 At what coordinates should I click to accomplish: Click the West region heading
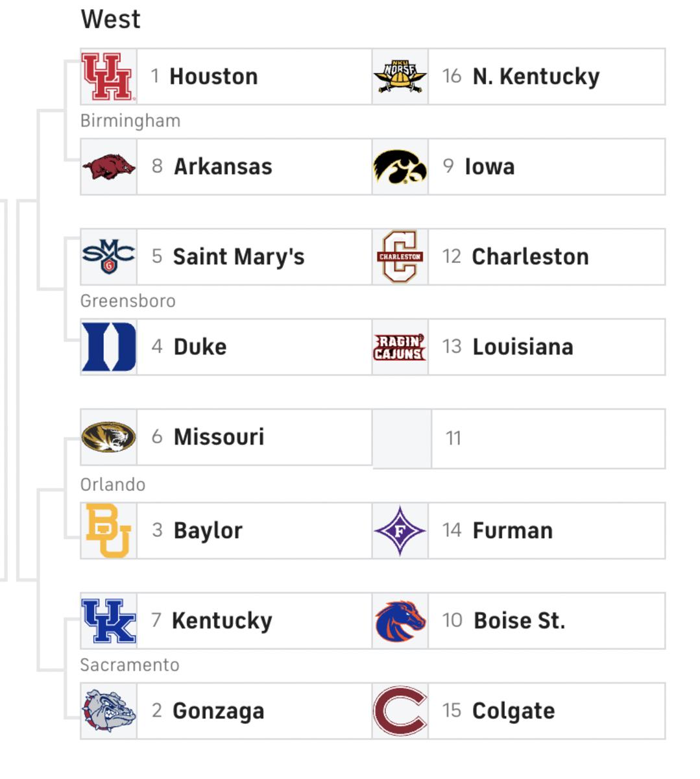(110, 19)
